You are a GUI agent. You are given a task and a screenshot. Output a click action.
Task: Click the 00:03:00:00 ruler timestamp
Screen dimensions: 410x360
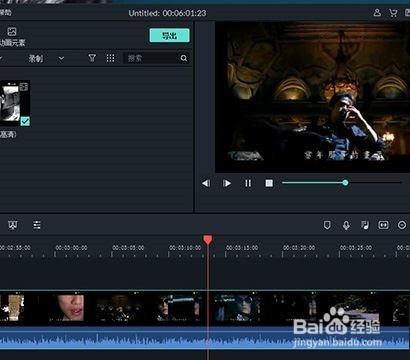(x=71, y=248)
